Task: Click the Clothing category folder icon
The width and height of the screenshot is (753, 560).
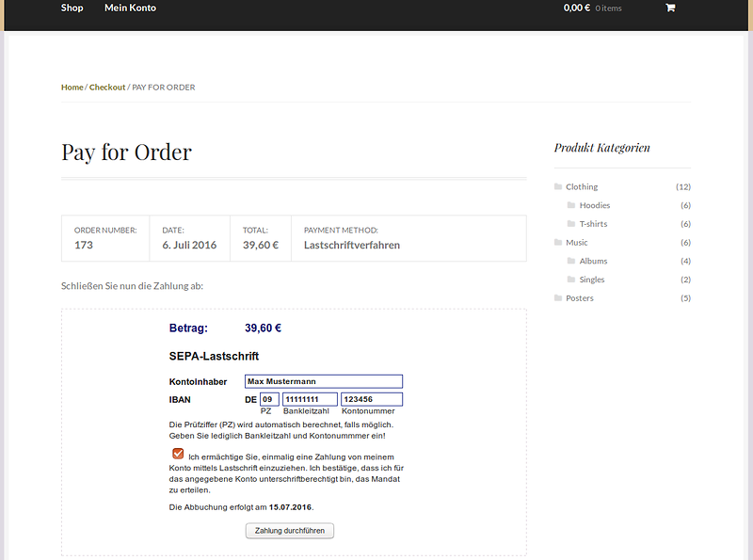Action: pos(558,186)
